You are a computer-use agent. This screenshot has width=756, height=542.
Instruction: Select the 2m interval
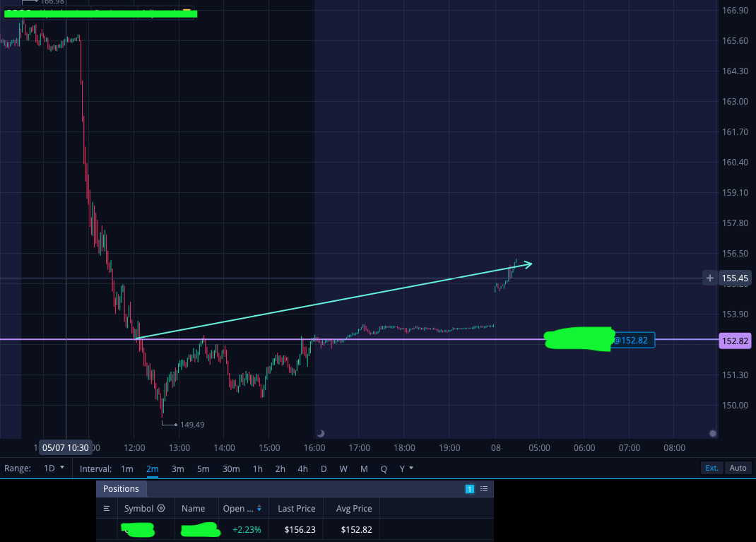(x=153, y=469)
